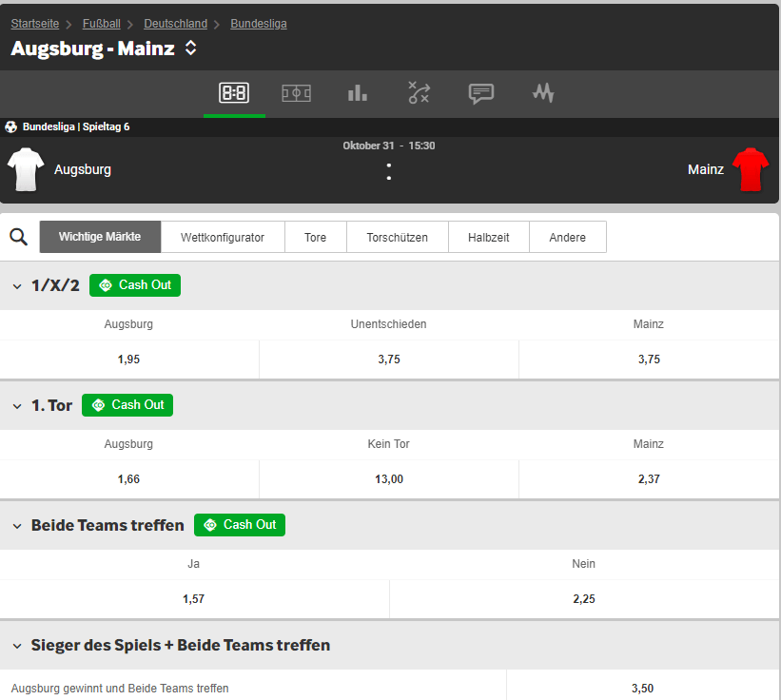This screenshot has height=700, width=781.
Task: Click the Nein column label
Action: click(x=583, y=564)
